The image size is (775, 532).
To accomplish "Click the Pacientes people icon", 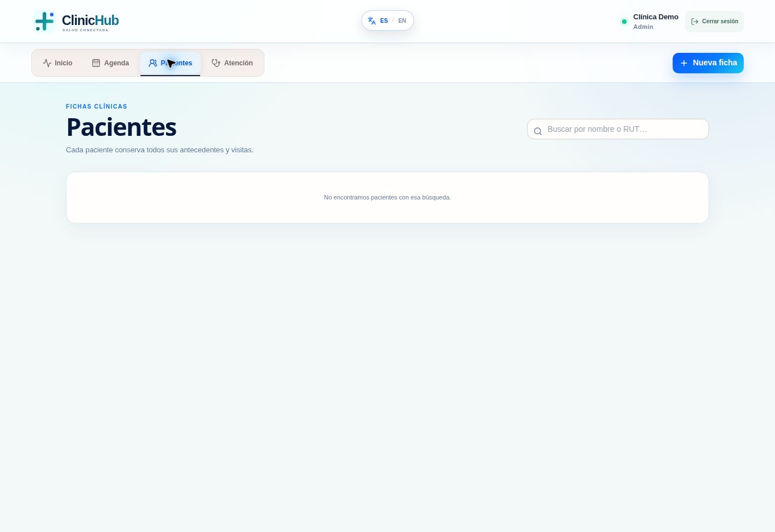I will click(x=153, y=63).
